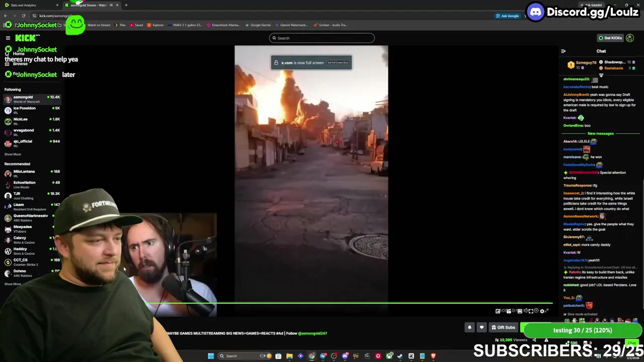Open the video player settings gear
The image size is (644, 362).
pos(542,311)
